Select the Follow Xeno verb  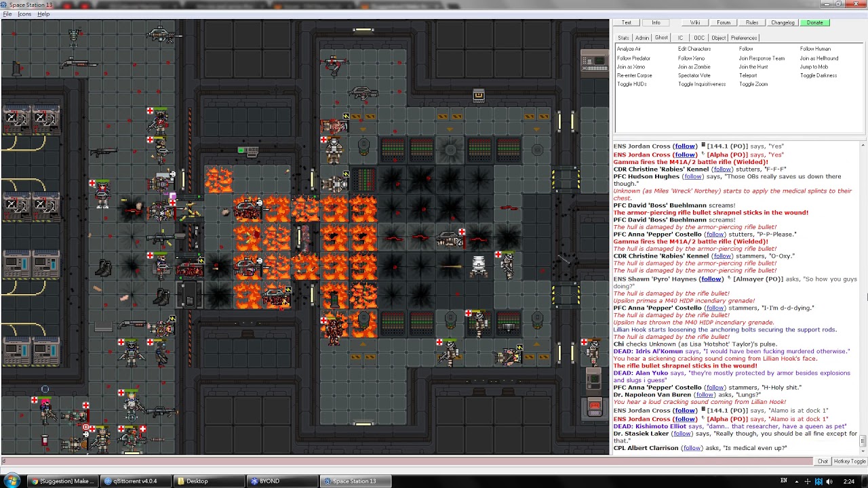tap(691, 58)
